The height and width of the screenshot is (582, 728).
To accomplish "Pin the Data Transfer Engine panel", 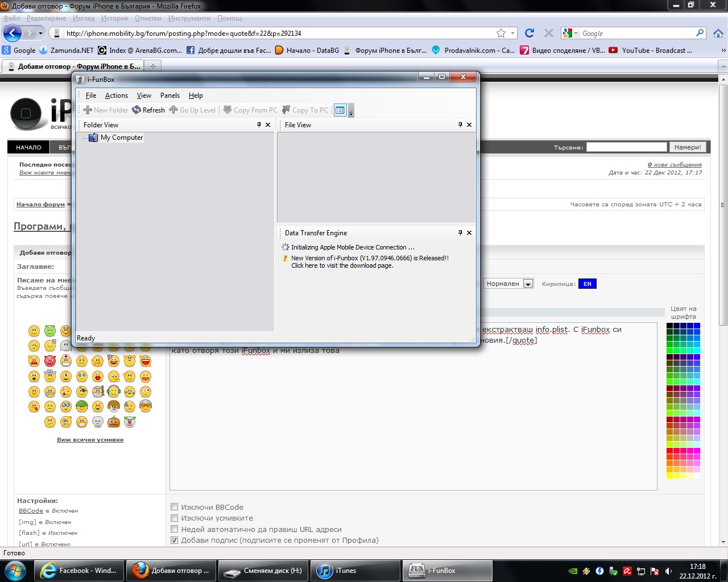I will [x=460, y=232].
